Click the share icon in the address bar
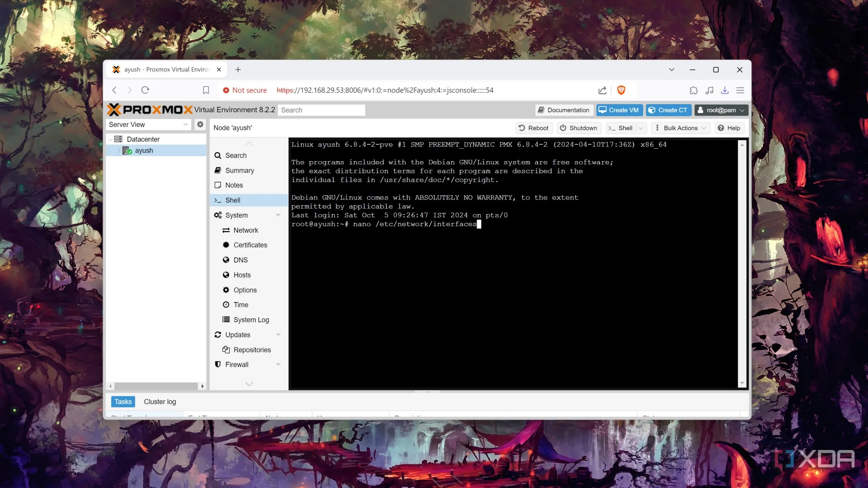868x488 pixels. pos(602,90)
